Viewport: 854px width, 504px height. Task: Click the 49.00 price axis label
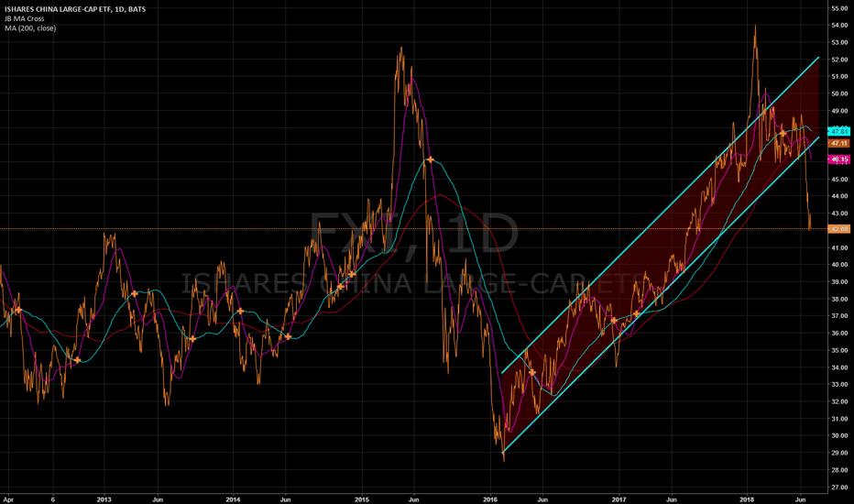pos(839,111)
